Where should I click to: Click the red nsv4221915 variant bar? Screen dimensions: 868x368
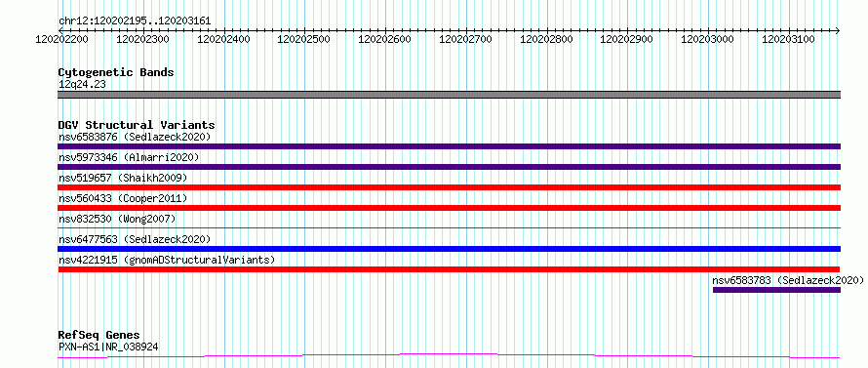(x=449, y=269)
